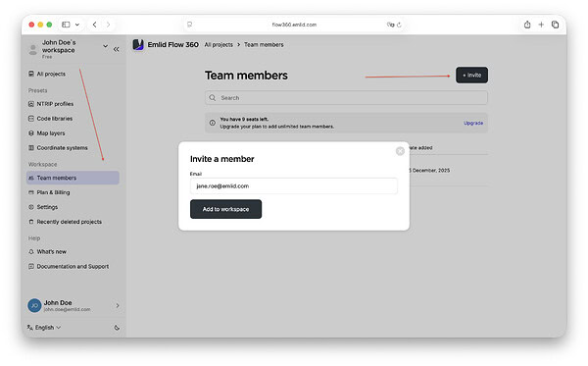Open browser sidebar options dropdown arrow

coord(77,25)
